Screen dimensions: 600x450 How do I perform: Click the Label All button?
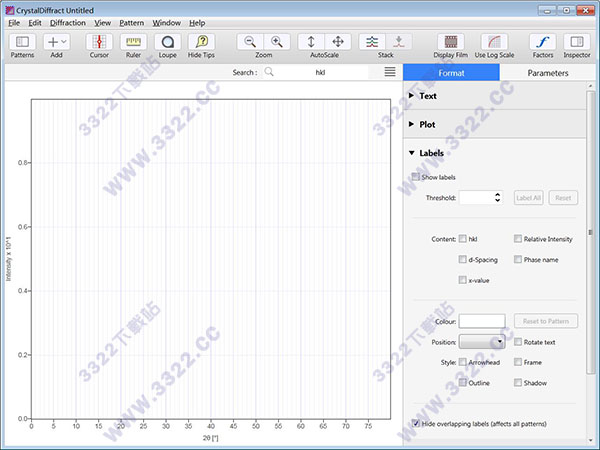tap(528, 198)
